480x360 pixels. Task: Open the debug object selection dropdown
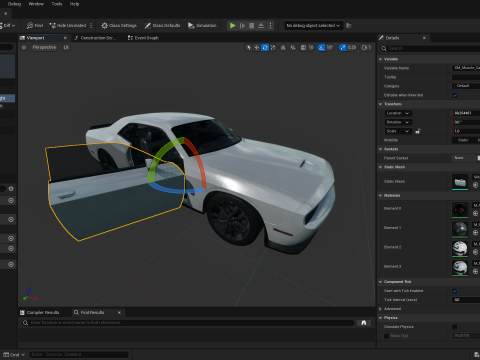click(313, 25)
